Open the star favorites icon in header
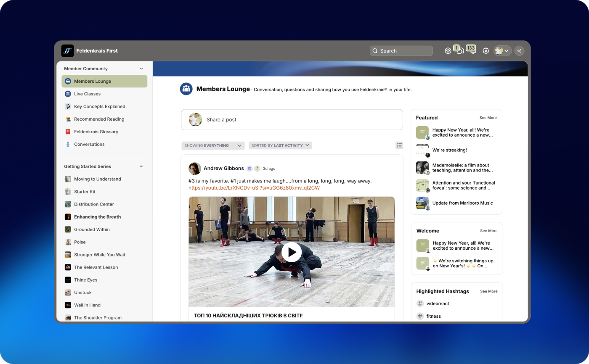Image resolution: width=589 pixels, height=364 pixels. coord(448,51)
